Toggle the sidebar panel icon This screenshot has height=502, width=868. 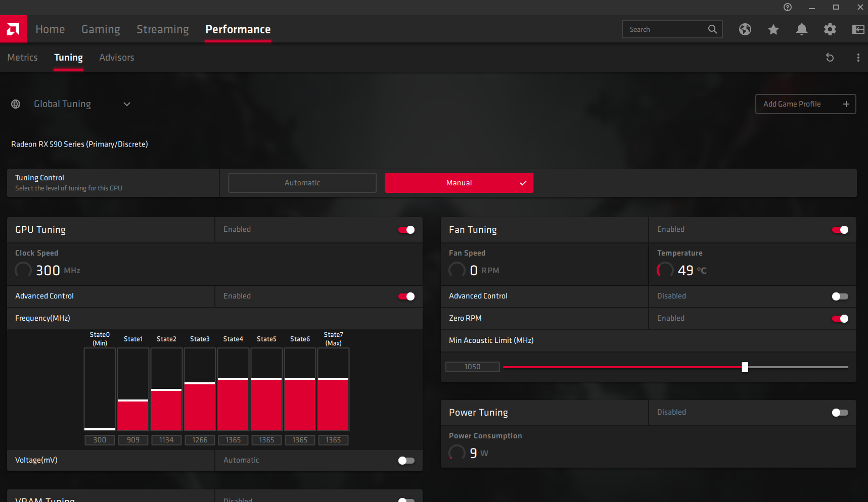point(858,29)
